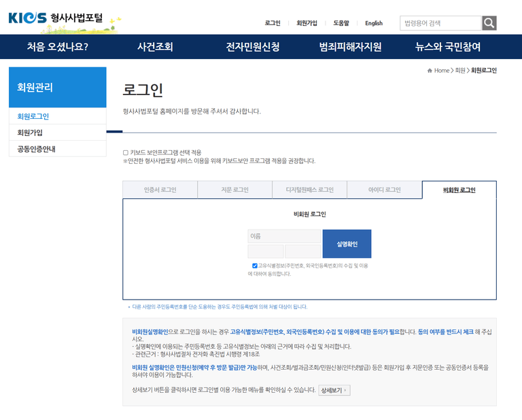The image size is (522, 420).
Task: Click the 이름 name input field
Action: tap(284, 237)
